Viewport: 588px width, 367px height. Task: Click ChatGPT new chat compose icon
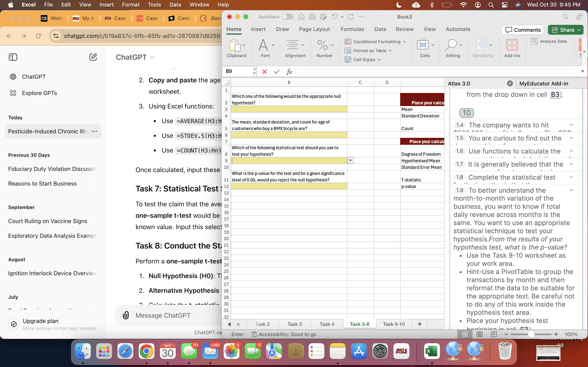click(93, 57)
